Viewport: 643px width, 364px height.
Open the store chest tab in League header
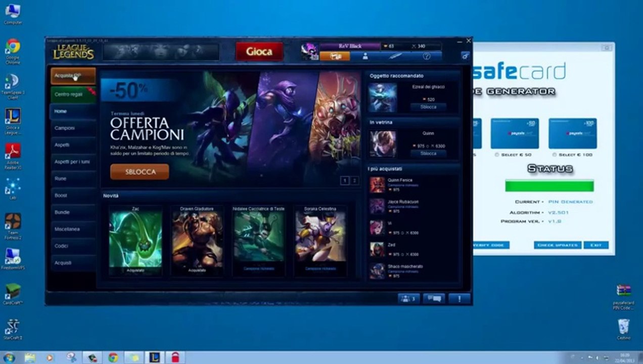(x=335, y=56)
